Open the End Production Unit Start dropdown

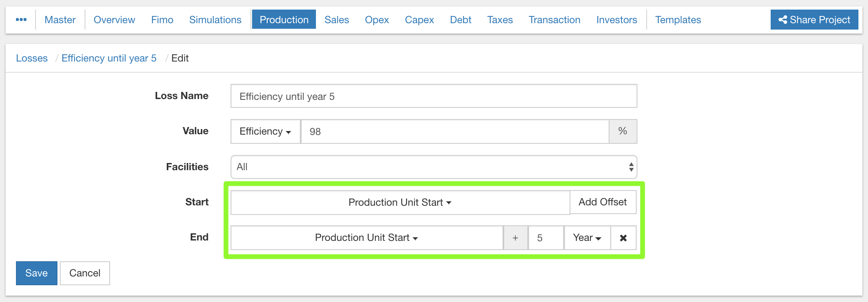(366, 238)
